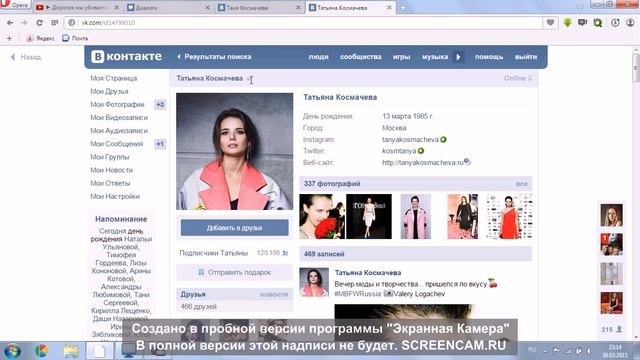Bookmark page with heart icon
The image size is (640, 360).
coord(550,22)
